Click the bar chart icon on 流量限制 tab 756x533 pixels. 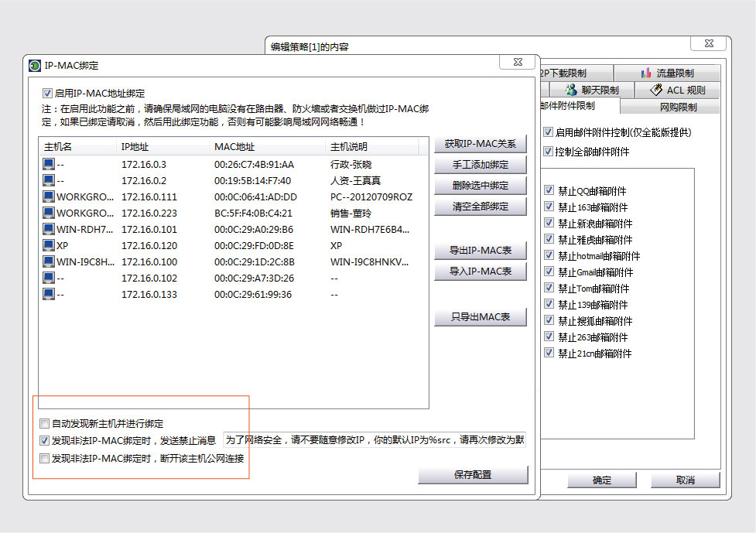[x=647, y=73]
